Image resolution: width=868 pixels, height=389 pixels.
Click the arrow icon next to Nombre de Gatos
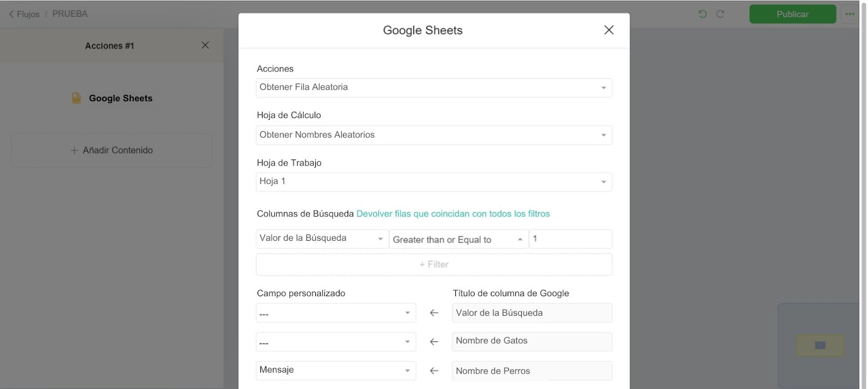point(434,342)
